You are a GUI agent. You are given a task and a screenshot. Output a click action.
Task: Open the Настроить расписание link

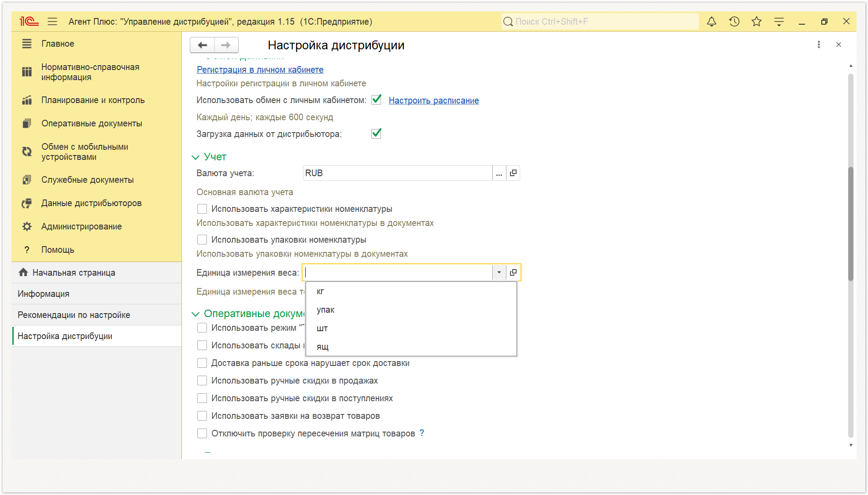434,100
